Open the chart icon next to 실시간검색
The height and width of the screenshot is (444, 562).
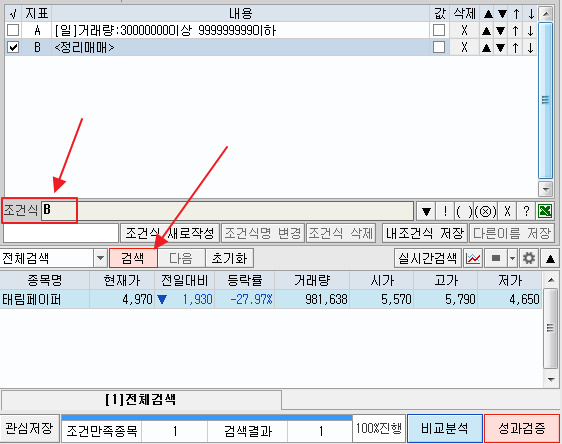point(473,258)
